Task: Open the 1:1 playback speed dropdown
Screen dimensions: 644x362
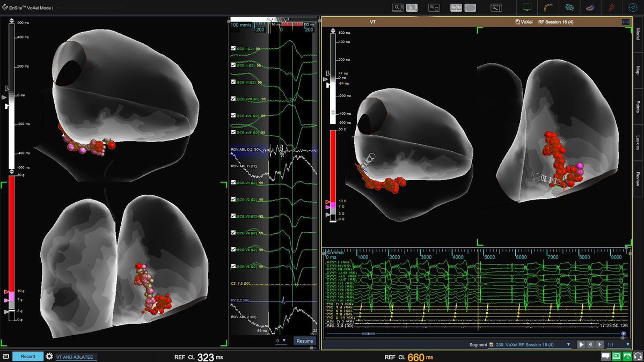Action: (618, 344)
